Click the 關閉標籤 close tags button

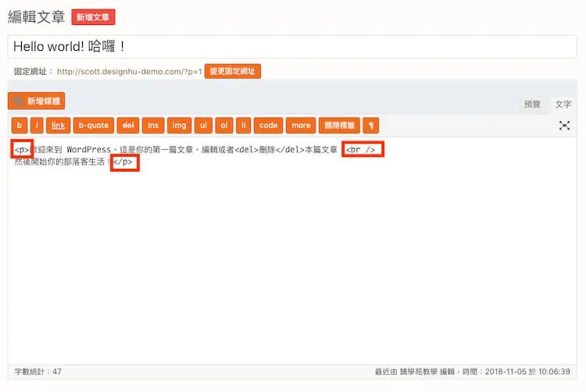pyautogui.click(x=339, y=126)
